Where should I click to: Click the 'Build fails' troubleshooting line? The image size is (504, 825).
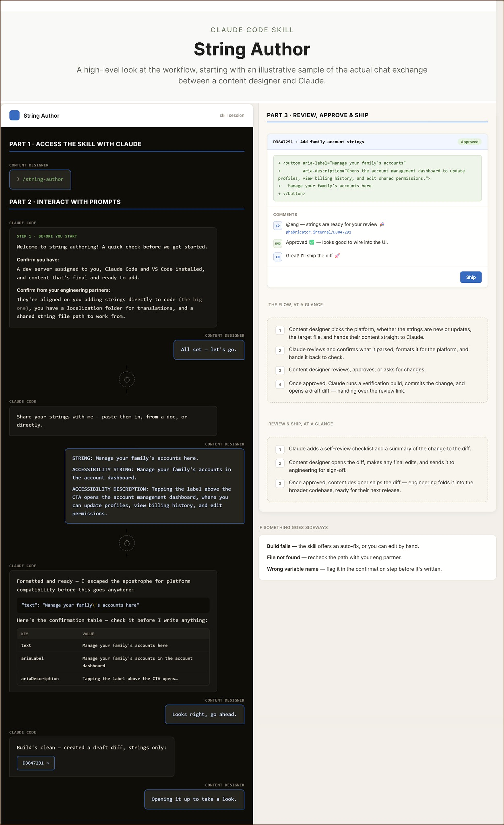pyautogui.click(x=343, y=546)
